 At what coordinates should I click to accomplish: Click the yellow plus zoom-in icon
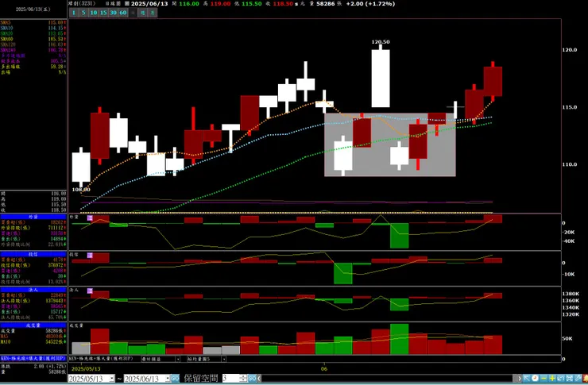pos(552,379)
